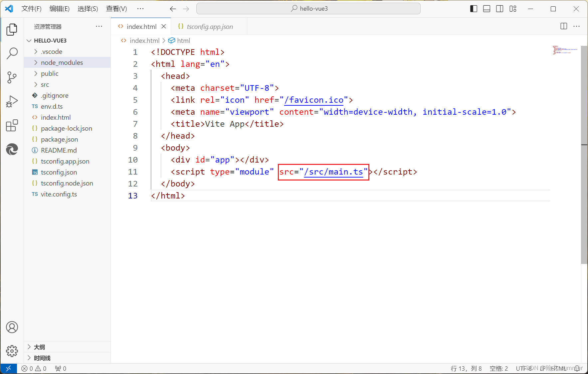Click the Manage gear icon
This screenshot has width=588, height=374.
pos(12,351)
